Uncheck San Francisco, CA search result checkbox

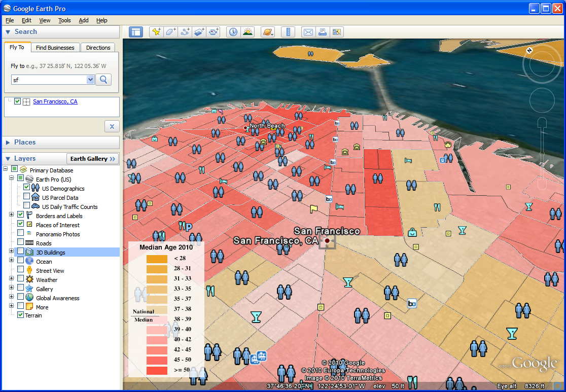point(17,101)
